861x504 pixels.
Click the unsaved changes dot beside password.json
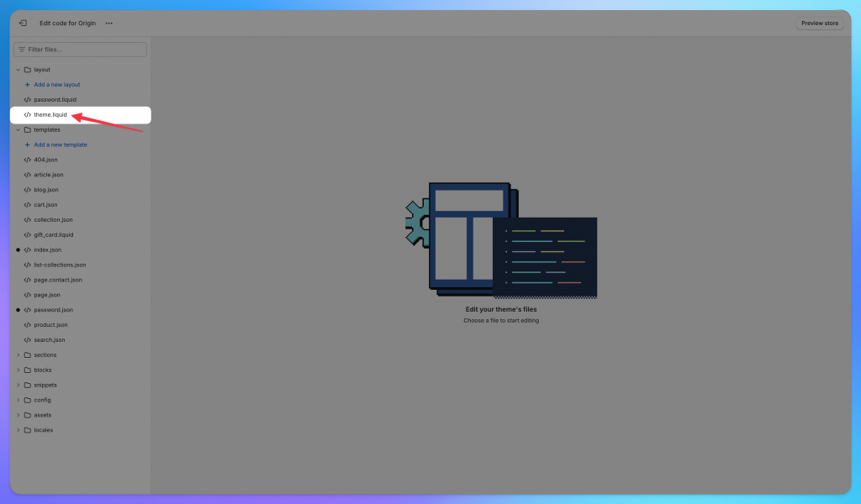[17, 309]
